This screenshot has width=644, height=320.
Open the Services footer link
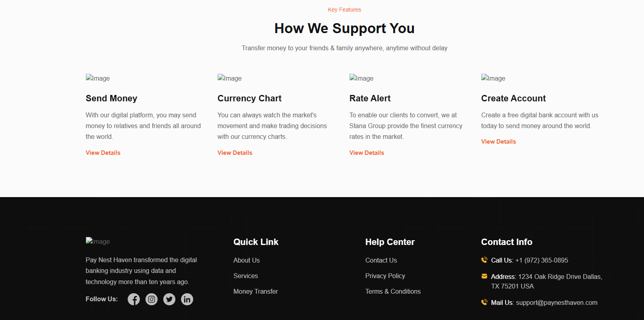(x=246, y=276)
